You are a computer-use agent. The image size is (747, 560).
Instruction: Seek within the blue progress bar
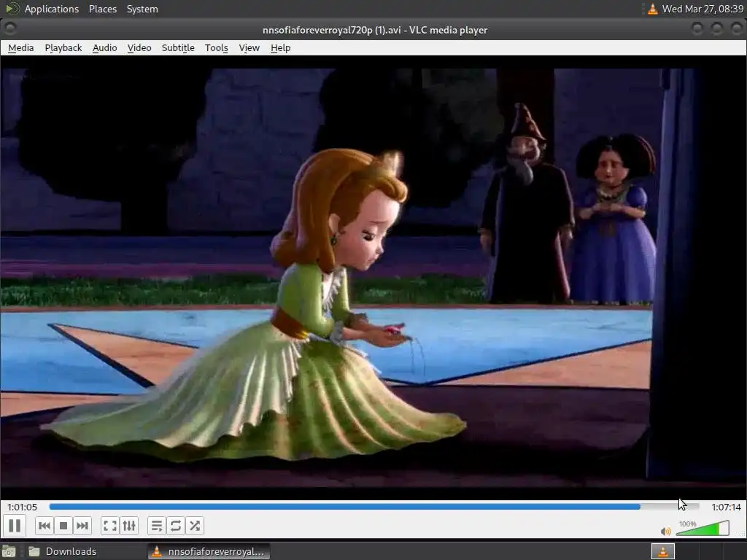pyautogui.click(x=374, y=507)
